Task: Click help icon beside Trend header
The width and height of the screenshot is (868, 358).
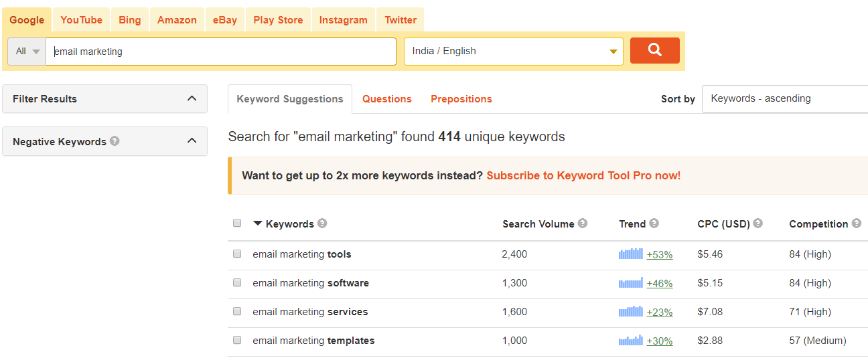Action: pyautogui.click(x=654, y=223)
